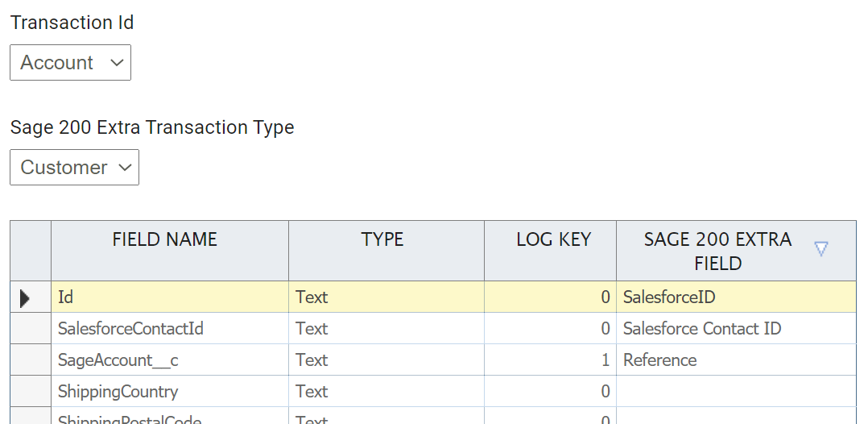Click the SAGE 200 EXTRA FIELD header

[x=717, y=251]
